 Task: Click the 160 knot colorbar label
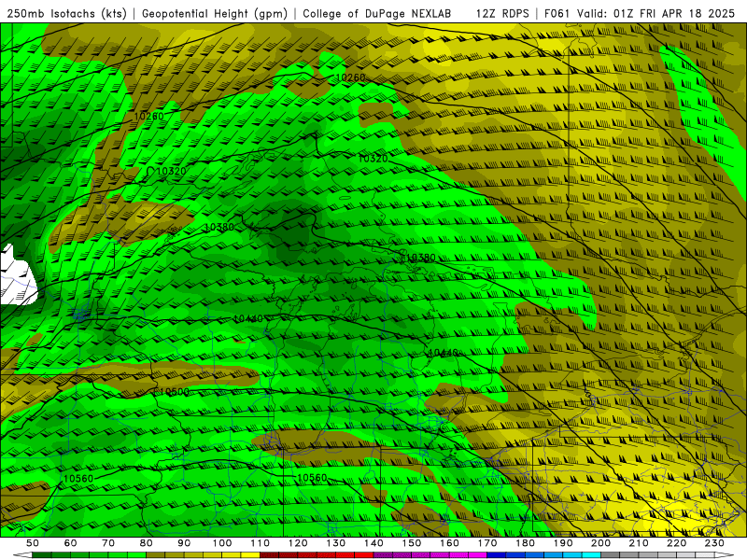coord(449,543)
